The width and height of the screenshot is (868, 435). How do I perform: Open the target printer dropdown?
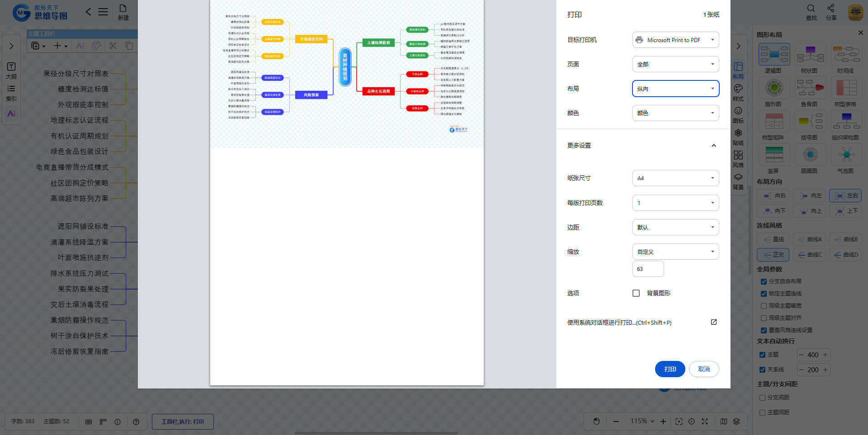[x=675, y=40]
